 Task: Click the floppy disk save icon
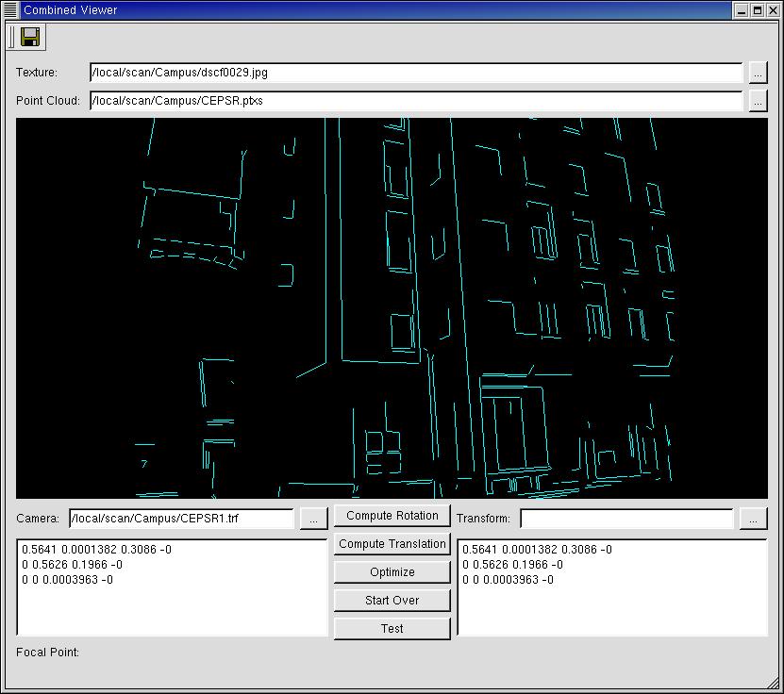(x=30, y=37)
